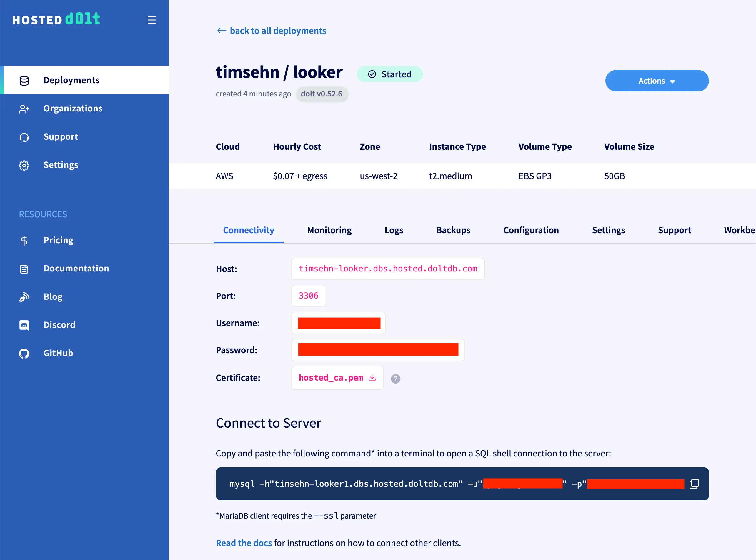Select the Organizations sidebar icon
Screen dimensions: 756x560
click(x=24, y=109)
